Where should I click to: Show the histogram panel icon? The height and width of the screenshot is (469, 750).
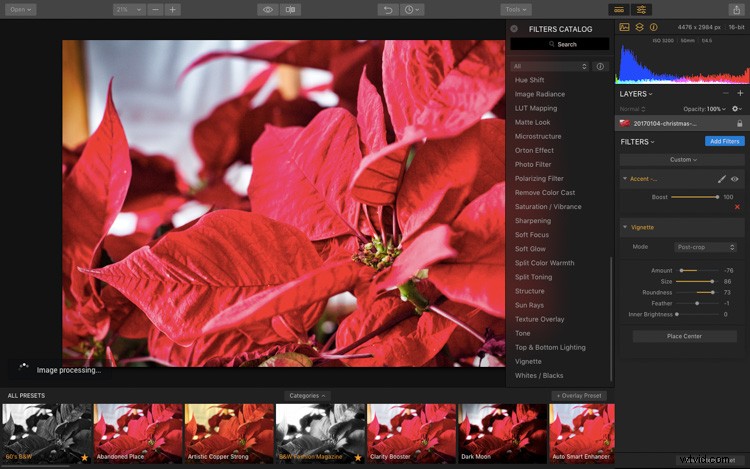pyautogui.click(x=624, y=27)
